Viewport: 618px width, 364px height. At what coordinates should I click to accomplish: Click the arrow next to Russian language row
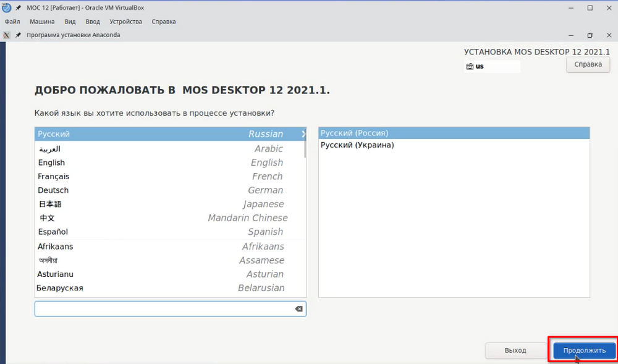point(303,134)
